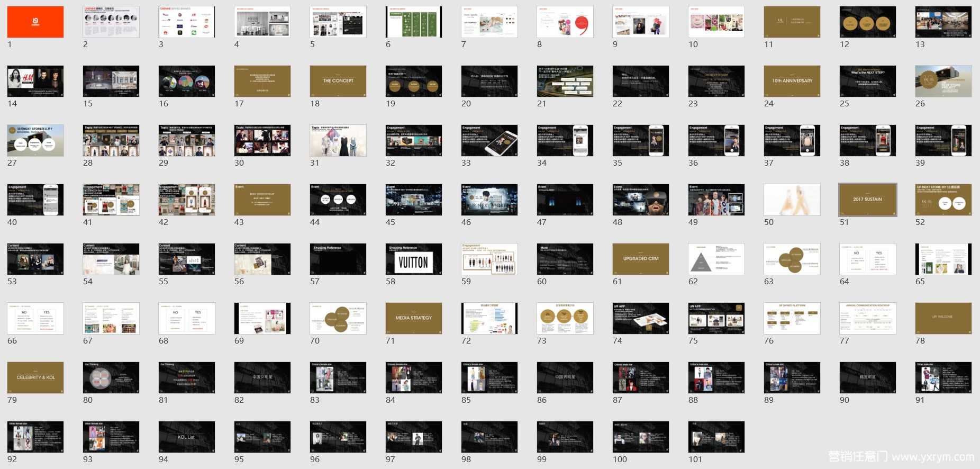This screenshot has width=980, height=469.
Task: Open slide 27 with white circles
Action: pos(35,140)
